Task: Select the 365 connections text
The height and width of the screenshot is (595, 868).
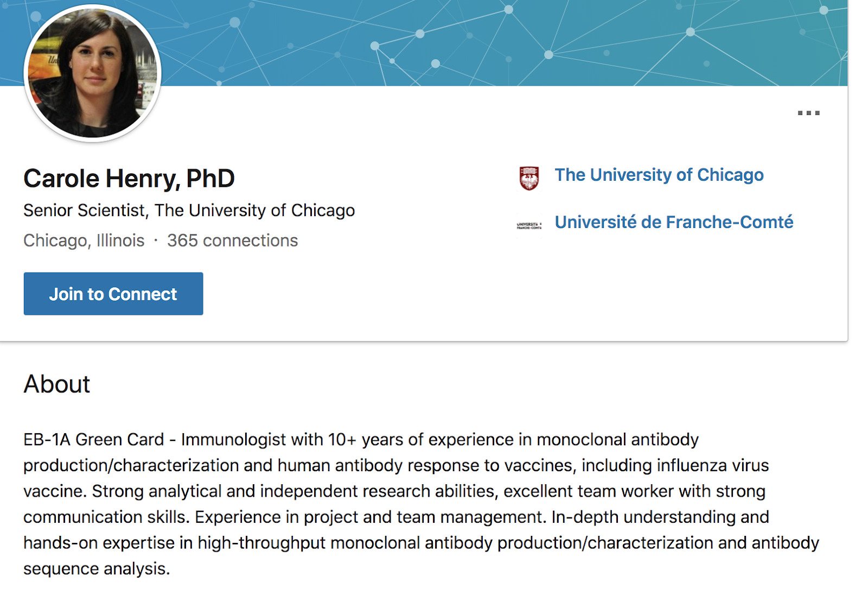Action: [232, 240]
